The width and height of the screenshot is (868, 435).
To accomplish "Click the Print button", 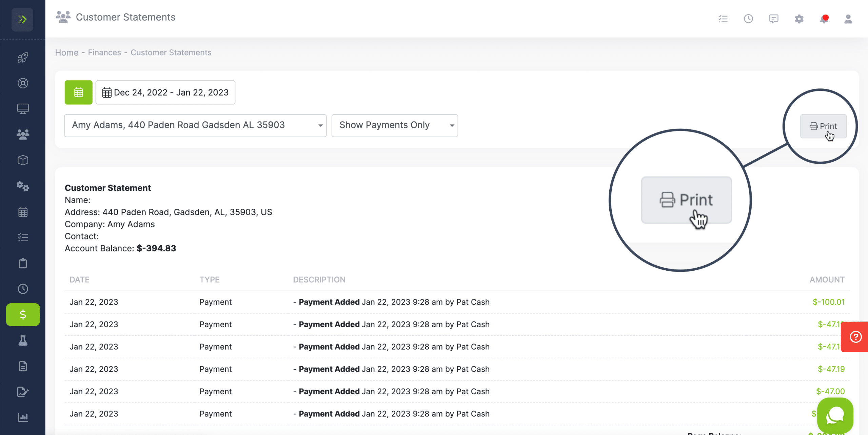I will tap(823, 126).
